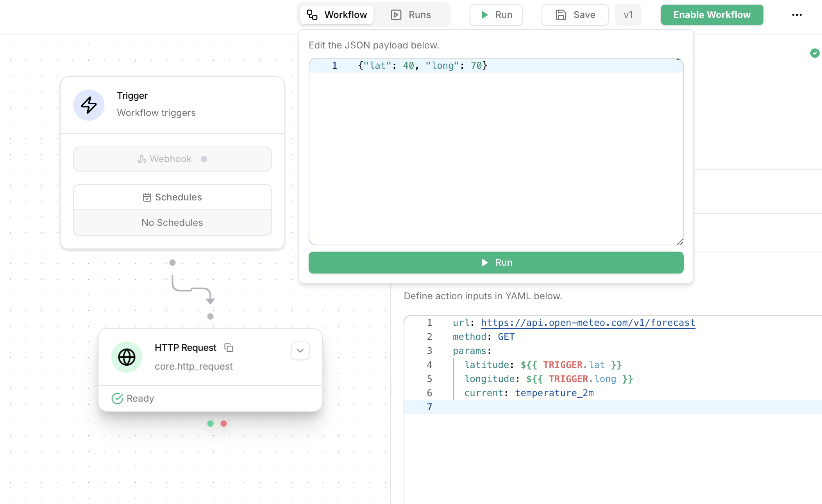Click the 'Trigger' node title
The width and height of the screenshot is (822, 504).
coord(132,96)
